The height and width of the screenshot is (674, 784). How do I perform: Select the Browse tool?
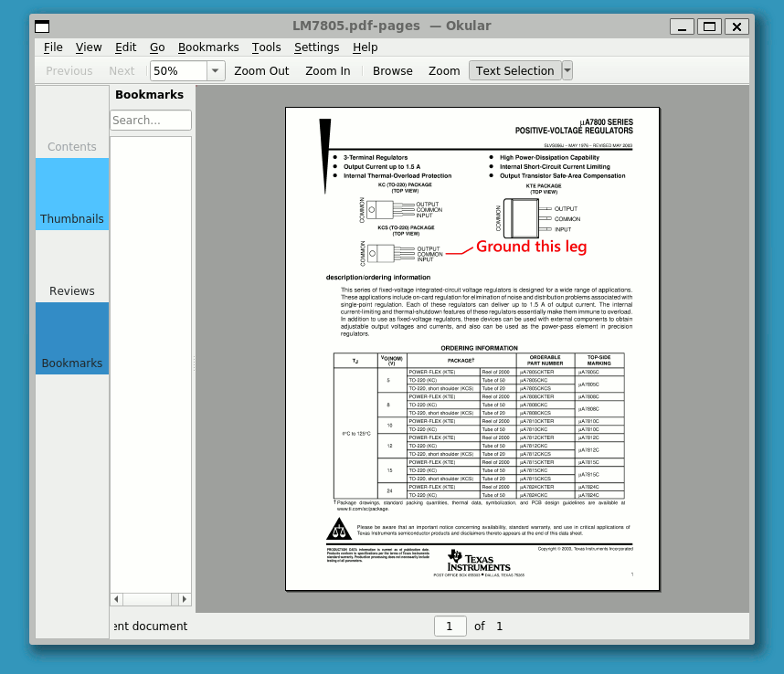[393, 71]
